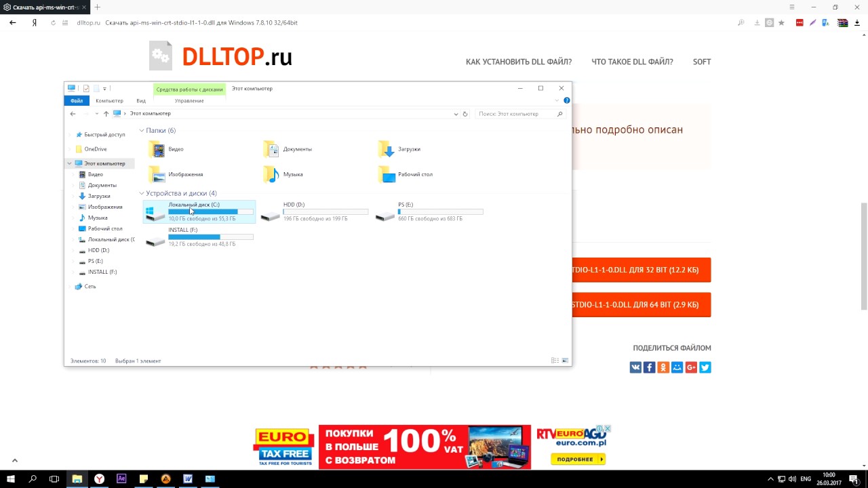Collapse the Устройства и диски (4) group

142,193
